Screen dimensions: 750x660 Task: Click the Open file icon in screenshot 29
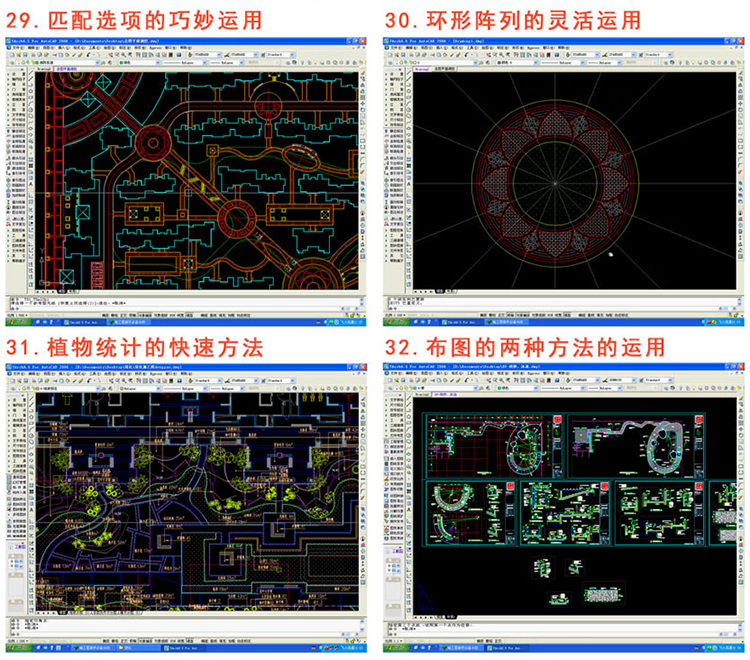click(19, 55)
